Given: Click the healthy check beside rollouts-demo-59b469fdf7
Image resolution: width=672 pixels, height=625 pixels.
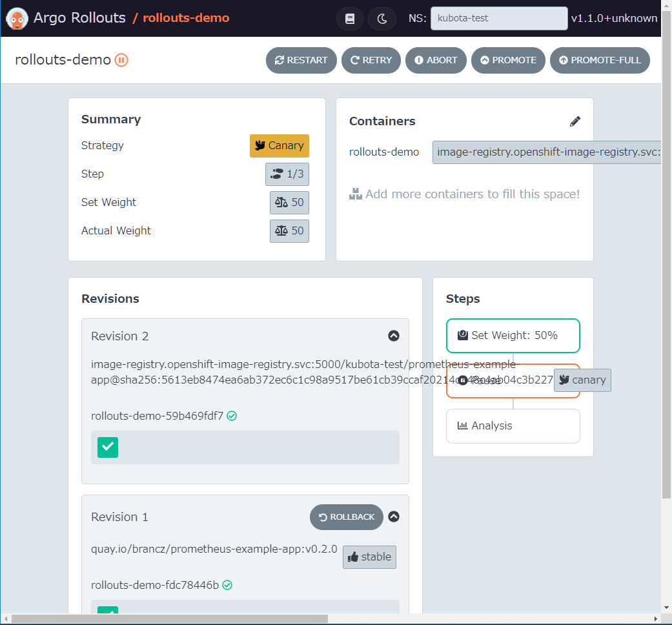Looking at the screenshot, I should [232, 416].
